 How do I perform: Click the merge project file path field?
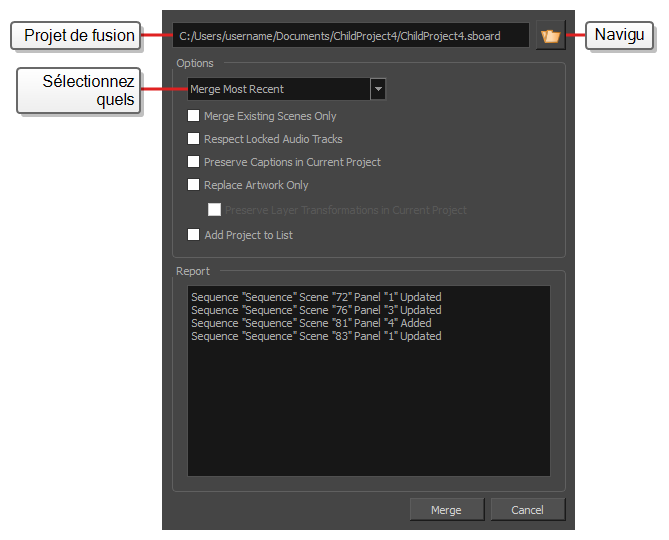tap(350, 36)
